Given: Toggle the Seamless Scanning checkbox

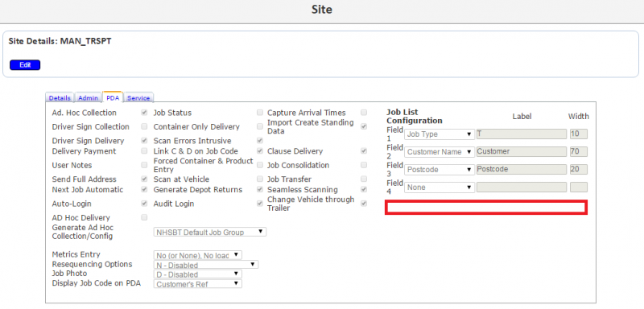Looking at the screenshot, I should coord(364,190).
